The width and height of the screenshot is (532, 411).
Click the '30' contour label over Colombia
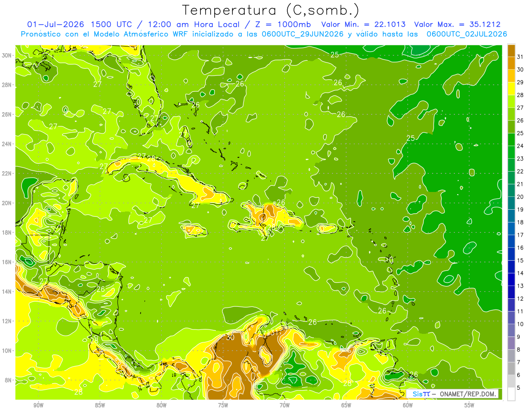(230, 337)
